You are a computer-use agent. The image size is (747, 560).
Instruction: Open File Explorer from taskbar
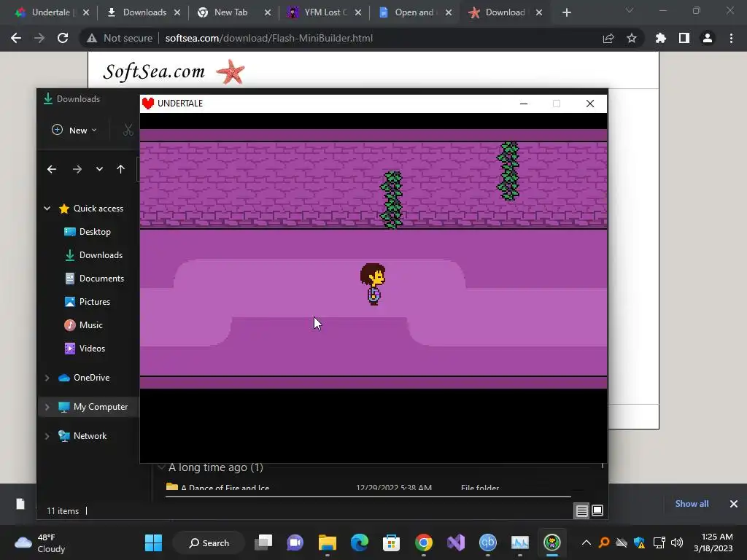point(328,542)
